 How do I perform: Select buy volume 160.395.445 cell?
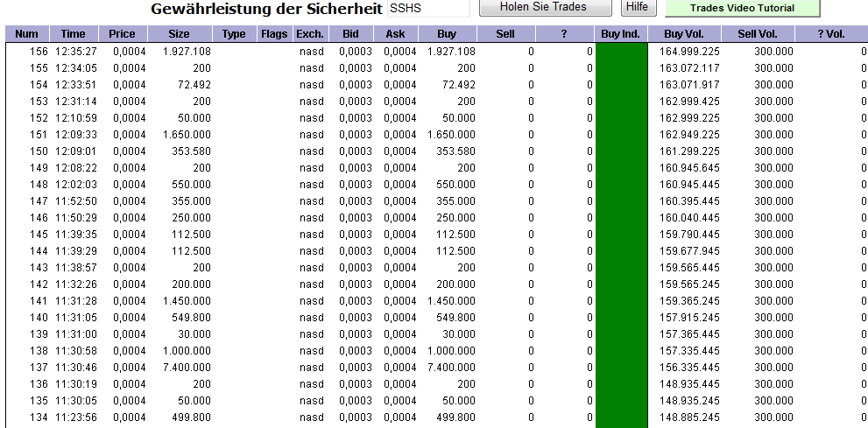pos(689,200)
